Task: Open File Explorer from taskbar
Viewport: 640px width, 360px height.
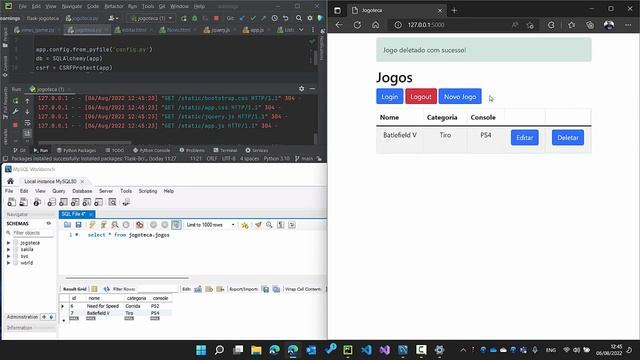Action: (256, 350)
